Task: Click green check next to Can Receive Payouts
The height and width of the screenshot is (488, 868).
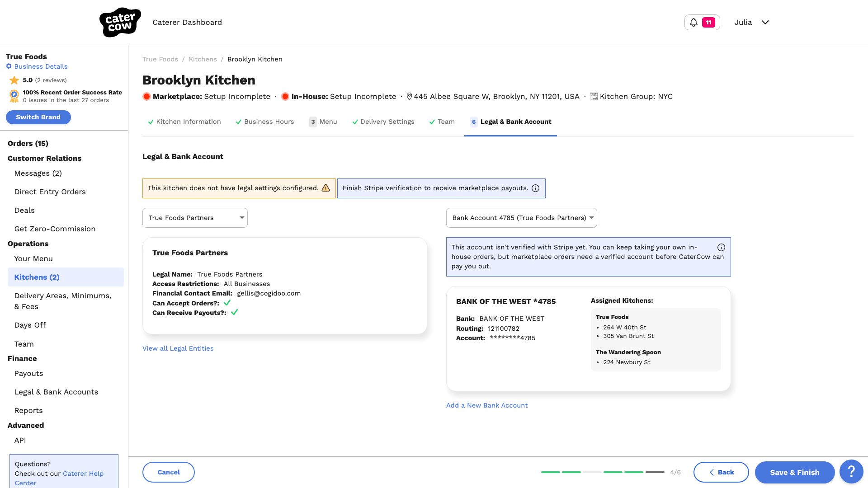Action: point(234,312)
